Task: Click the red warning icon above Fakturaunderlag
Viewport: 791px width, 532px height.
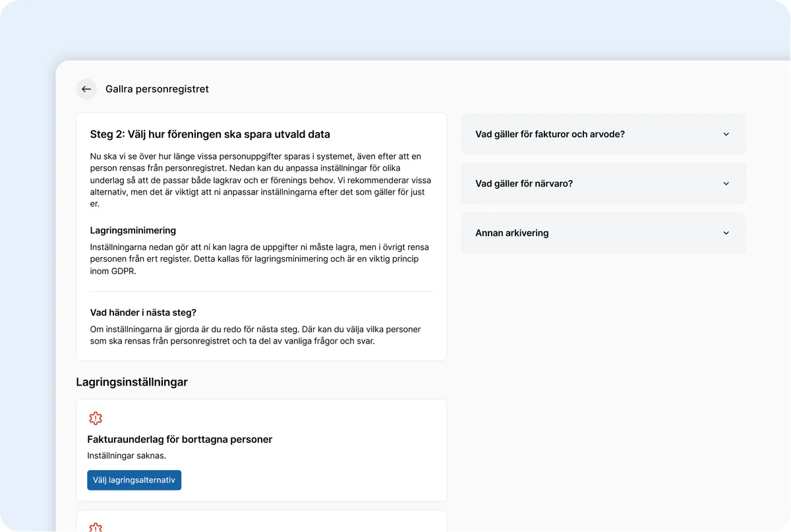Action: pyautogui.click(x=96, y=419)
